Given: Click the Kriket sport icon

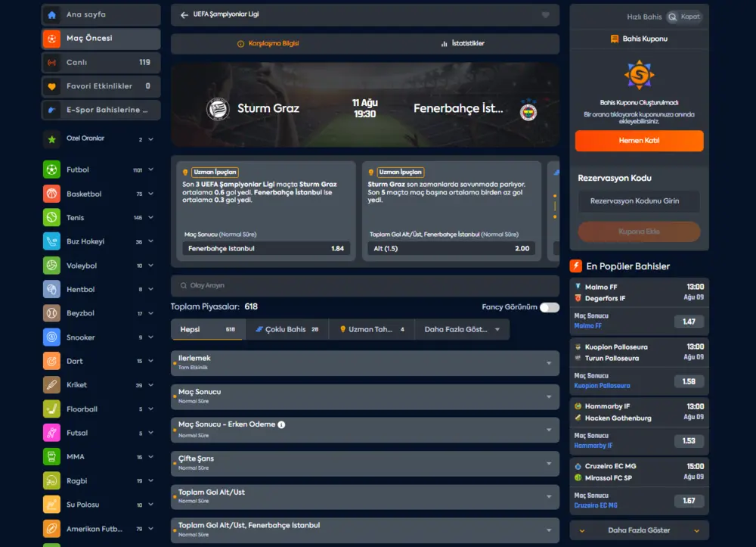Looking at the screenshot, I should (x=51, y=385).
